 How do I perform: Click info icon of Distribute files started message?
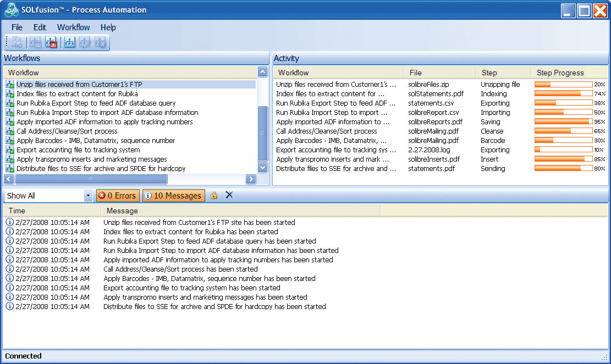click(10, 306)
